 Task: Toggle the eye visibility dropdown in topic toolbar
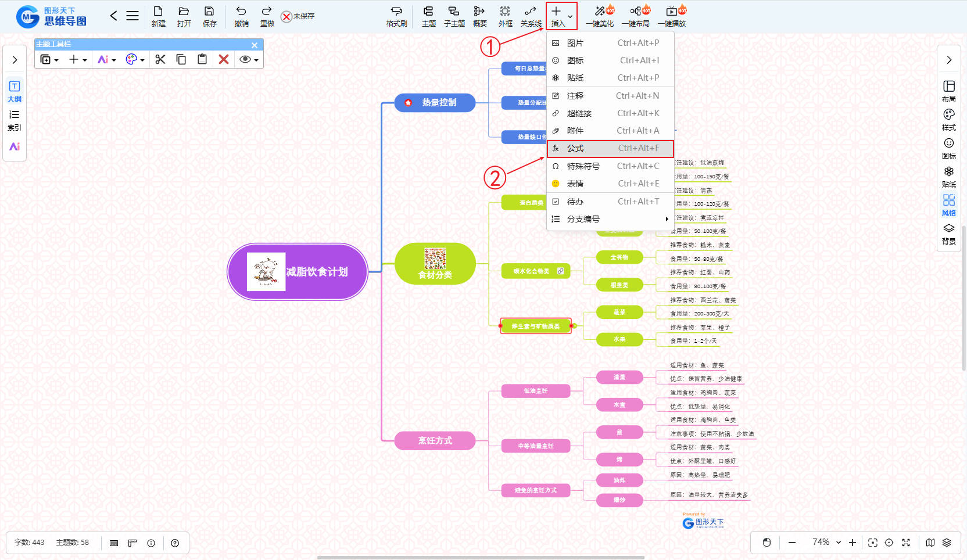249,59
